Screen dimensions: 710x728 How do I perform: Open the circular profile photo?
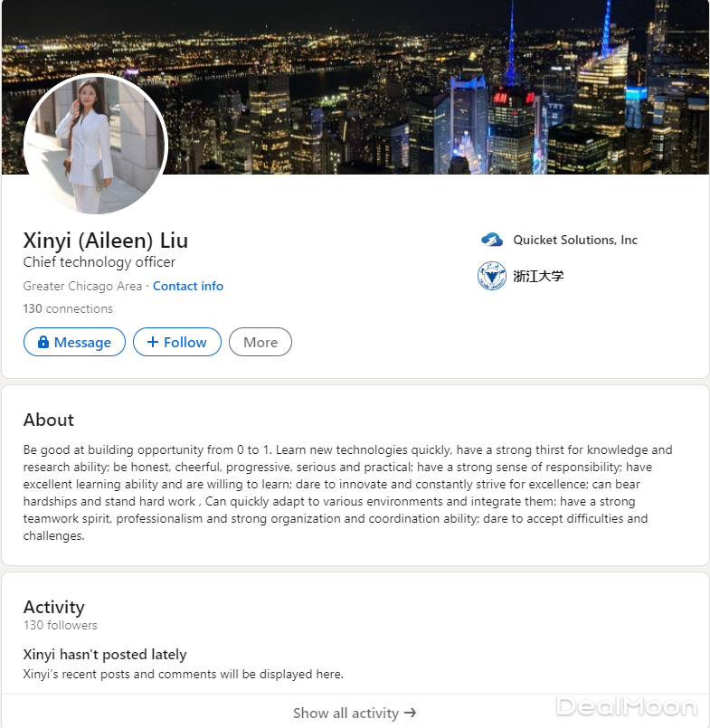coord(96,145)
